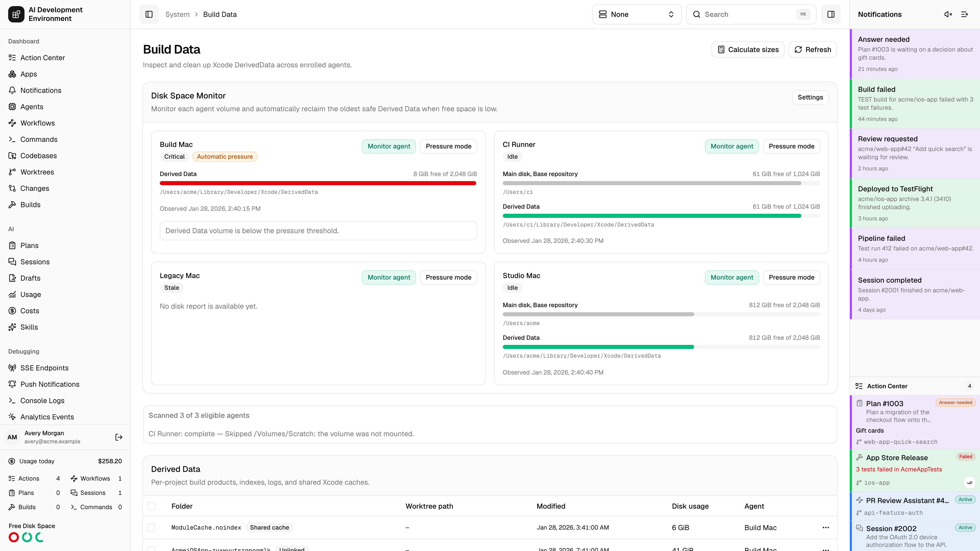Image resolution: width=980 pixels, height=551 pixels.
Task: Click the sign-out icon beside Avery Morgan
Action: pos(119,437)
